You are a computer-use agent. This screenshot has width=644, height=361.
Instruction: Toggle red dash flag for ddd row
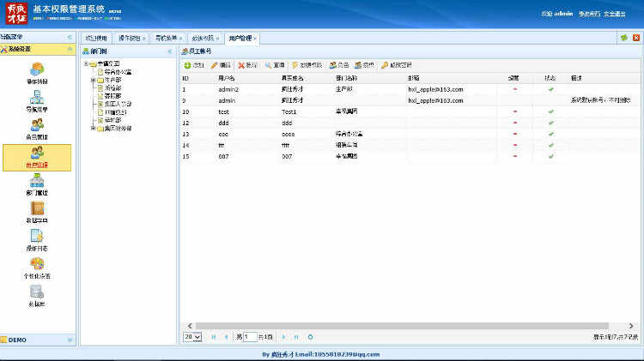click(x=515, y=123)
